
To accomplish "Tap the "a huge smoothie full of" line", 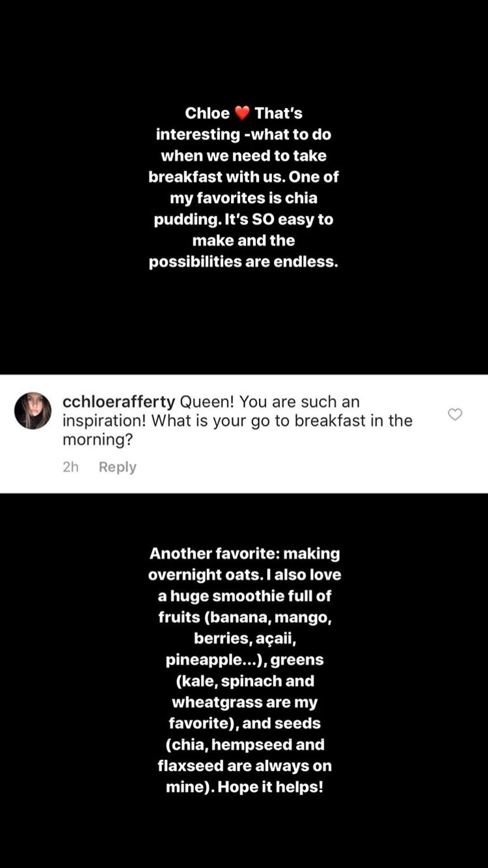I will click(x=244, y=596).
